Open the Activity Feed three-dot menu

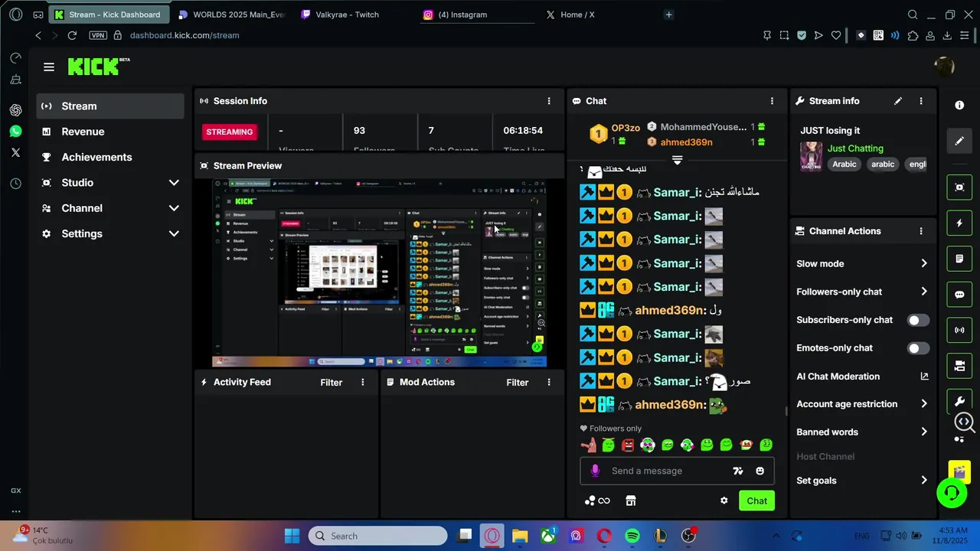tap(363, 382)
